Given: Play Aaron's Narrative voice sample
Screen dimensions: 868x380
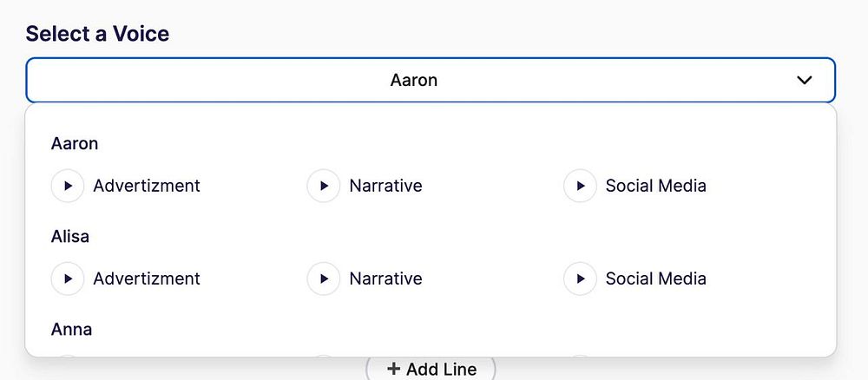Looking at the screenshot, I should pos(324,186).
